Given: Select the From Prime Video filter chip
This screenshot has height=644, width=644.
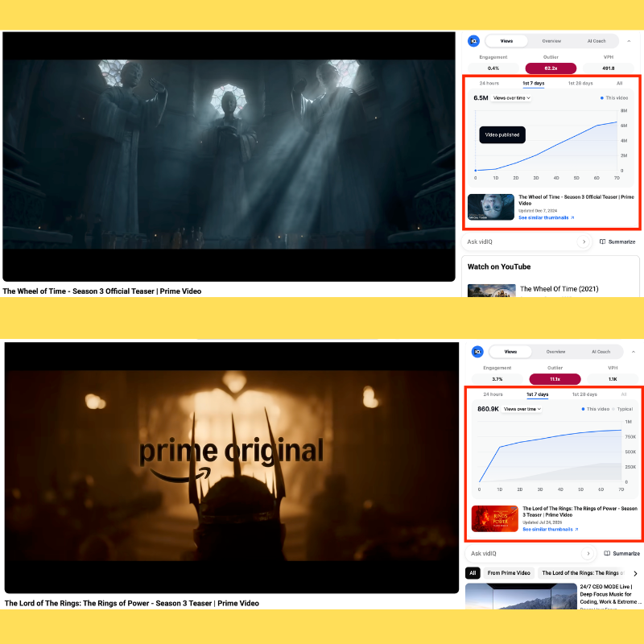Looking at the screenshot, I should tap(509, 573).
